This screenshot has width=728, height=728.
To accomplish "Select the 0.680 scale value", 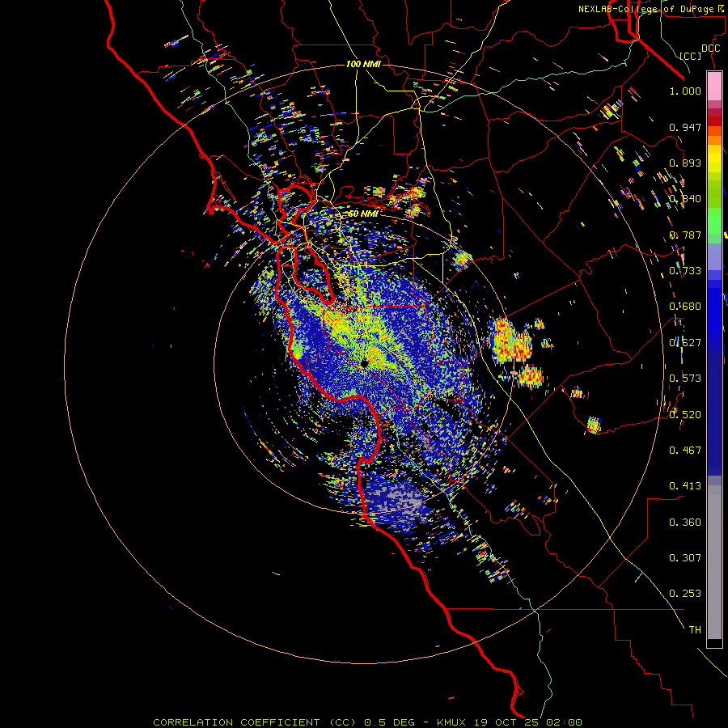I will click(x=685, y=307).
